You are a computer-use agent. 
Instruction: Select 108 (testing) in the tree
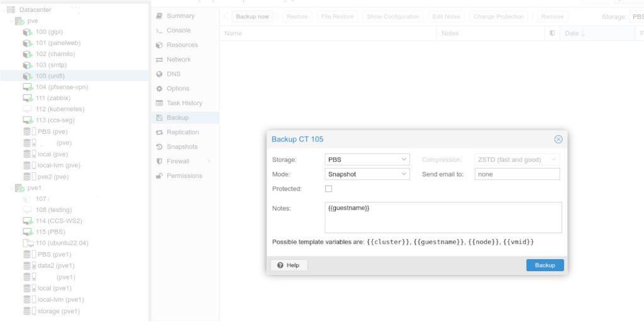[74, 210]
